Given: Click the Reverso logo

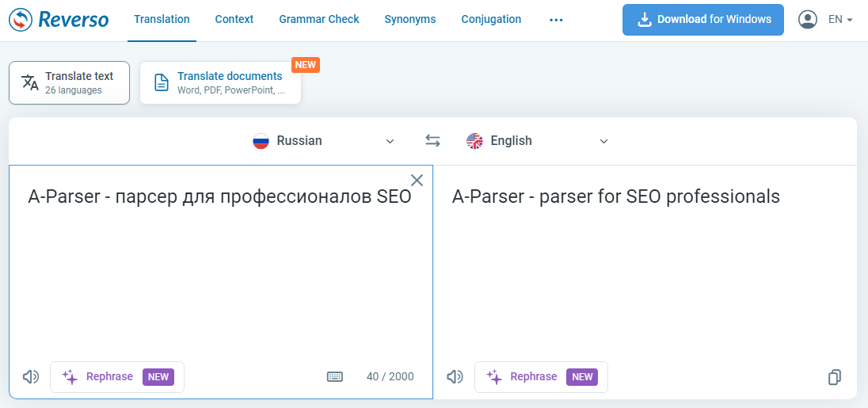Looking at the screenshot, I should tap(59, 20).
